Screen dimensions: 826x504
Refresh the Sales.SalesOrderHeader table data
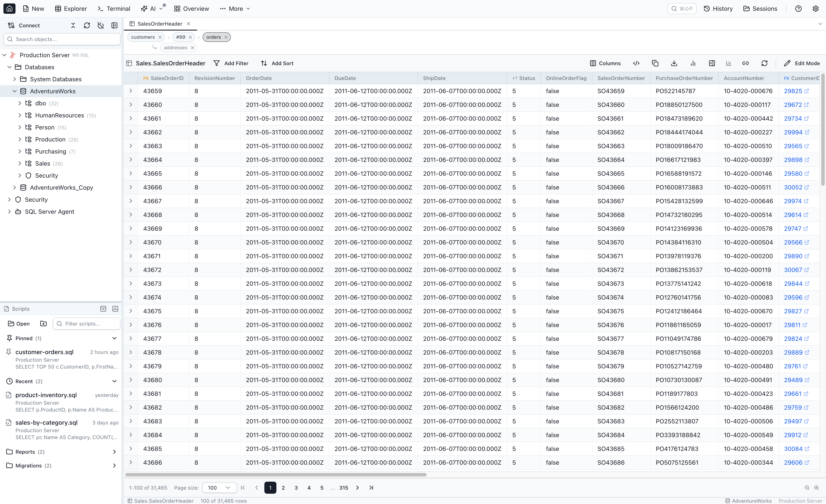764,63
